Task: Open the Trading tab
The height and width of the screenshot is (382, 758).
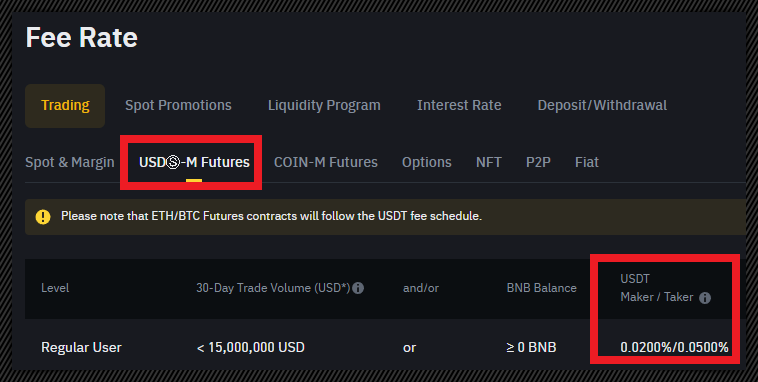Action: pyautogui.click(x=65, y=106)
